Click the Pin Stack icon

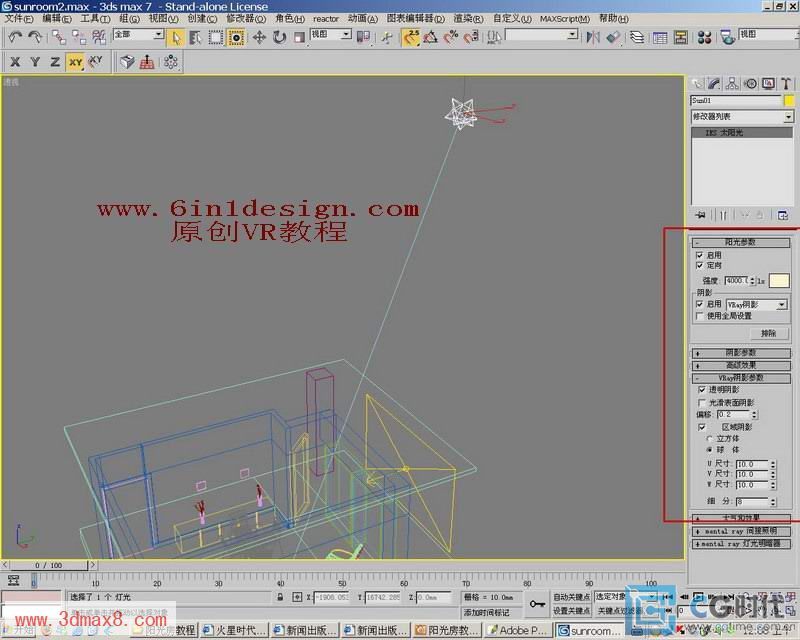[x=701, y=215]
